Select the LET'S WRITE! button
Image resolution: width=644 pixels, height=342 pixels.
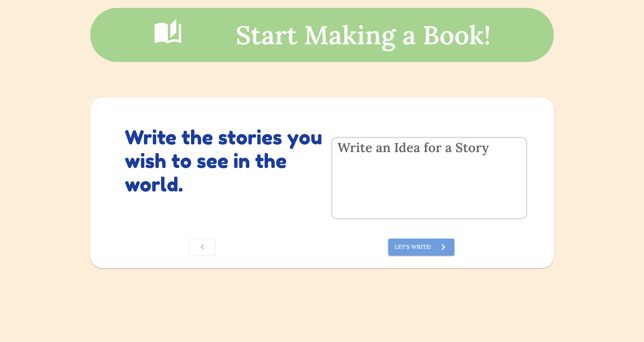[421, 247]
